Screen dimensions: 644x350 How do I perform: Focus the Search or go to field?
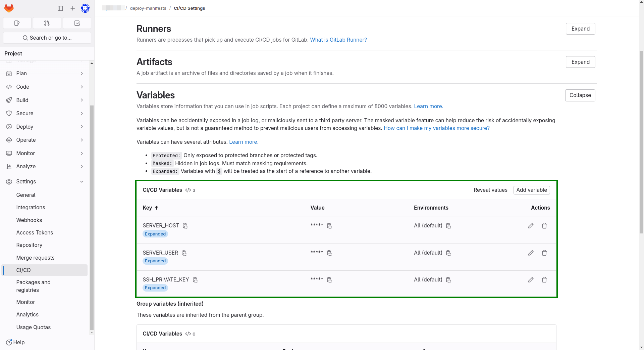47,38
